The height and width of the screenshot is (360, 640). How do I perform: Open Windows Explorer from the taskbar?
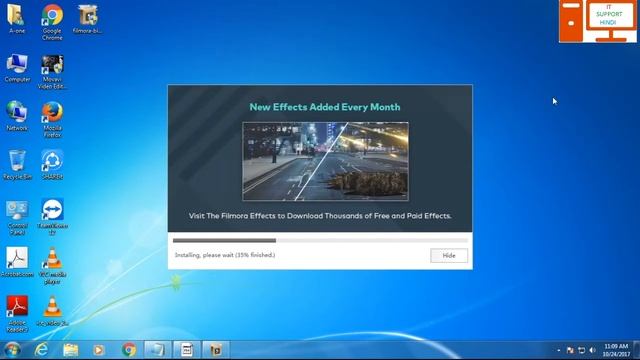click(x=71, y=350)
